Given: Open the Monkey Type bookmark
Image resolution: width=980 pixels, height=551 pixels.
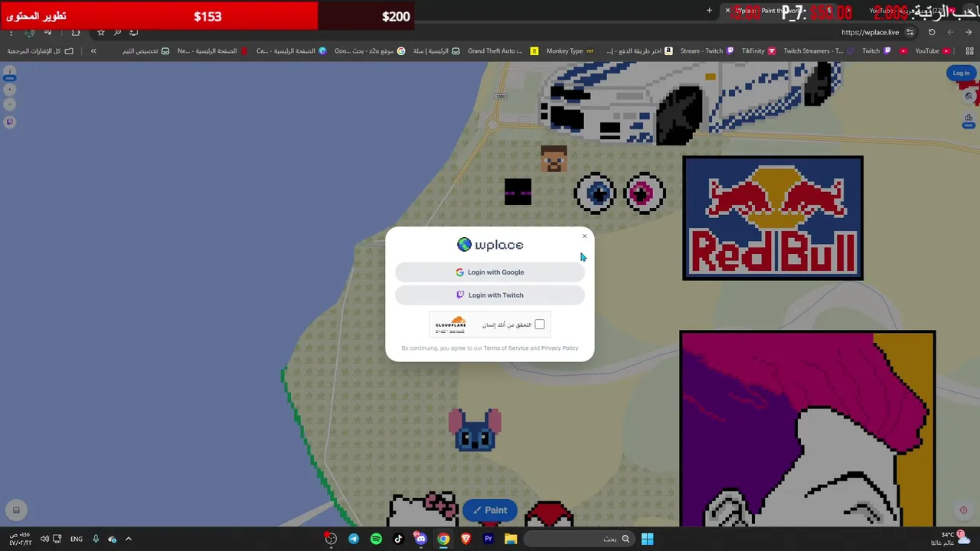Looking at the screenshot, I should (x=570, y=51).
